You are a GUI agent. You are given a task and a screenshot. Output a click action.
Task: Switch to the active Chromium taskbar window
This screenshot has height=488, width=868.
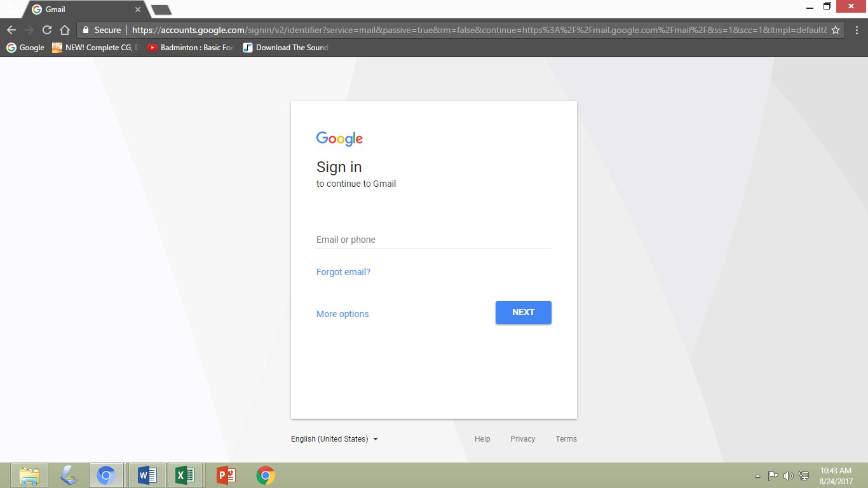click(x=106, y=475)
